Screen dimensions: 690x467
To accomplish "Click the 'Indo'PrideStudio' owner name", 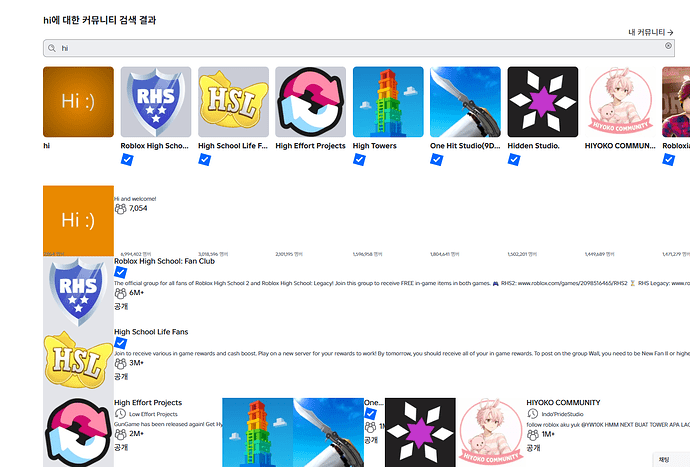I will (562, 414).
